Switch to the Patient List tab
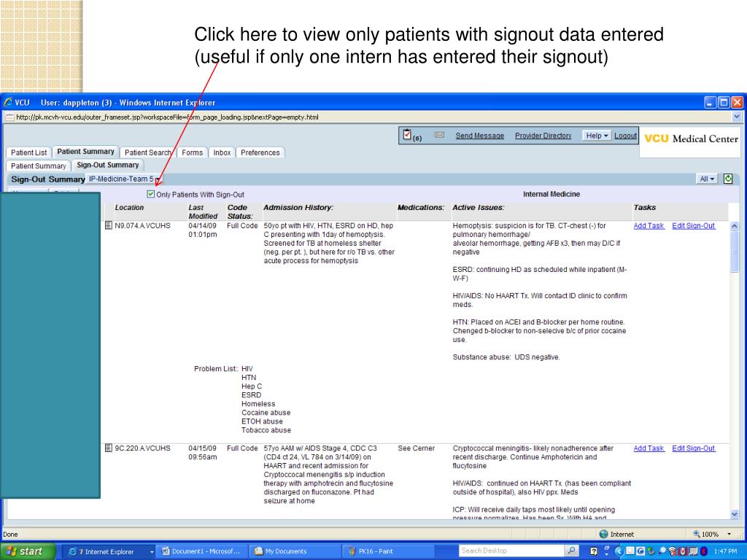 tap(28, 152)
